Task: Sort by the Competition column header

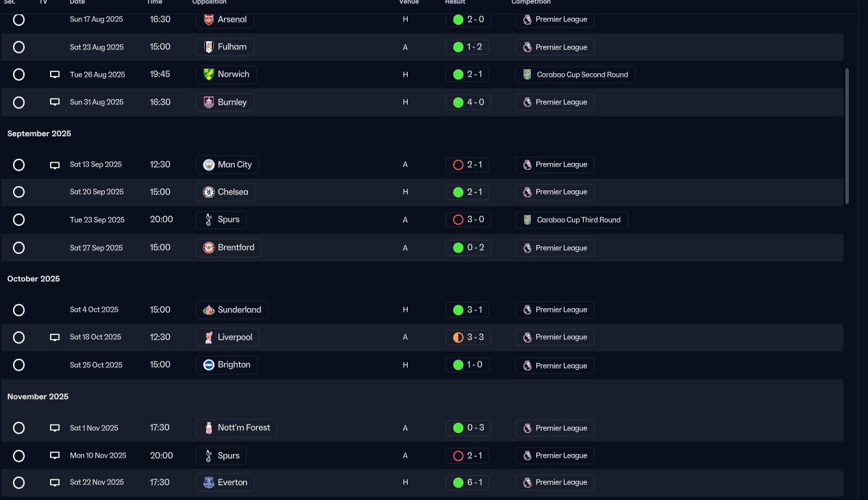Action: 531,2
